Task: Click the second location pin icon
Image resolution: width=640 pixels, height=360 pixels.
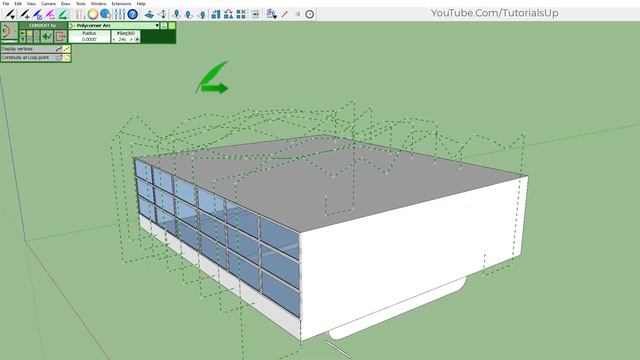Action: pyautogui.click(x=189, y=15)
